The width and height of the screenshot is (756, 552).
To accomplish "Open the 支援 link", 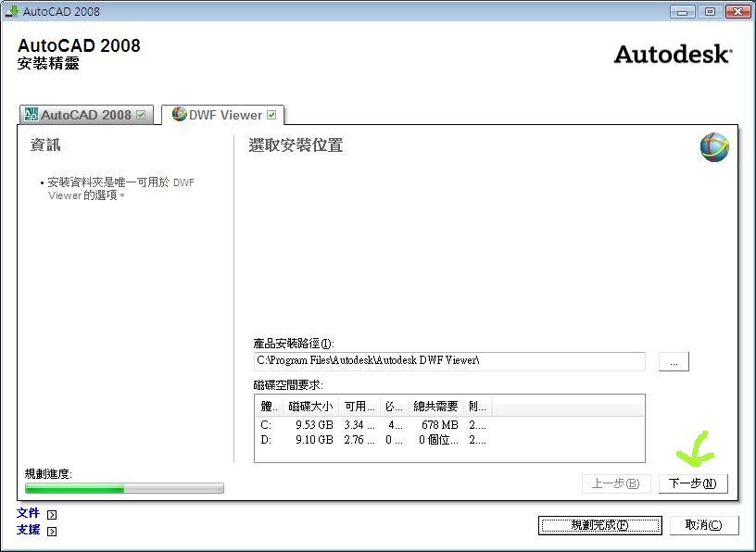I will pyautogui.click(x=29, y=530).
